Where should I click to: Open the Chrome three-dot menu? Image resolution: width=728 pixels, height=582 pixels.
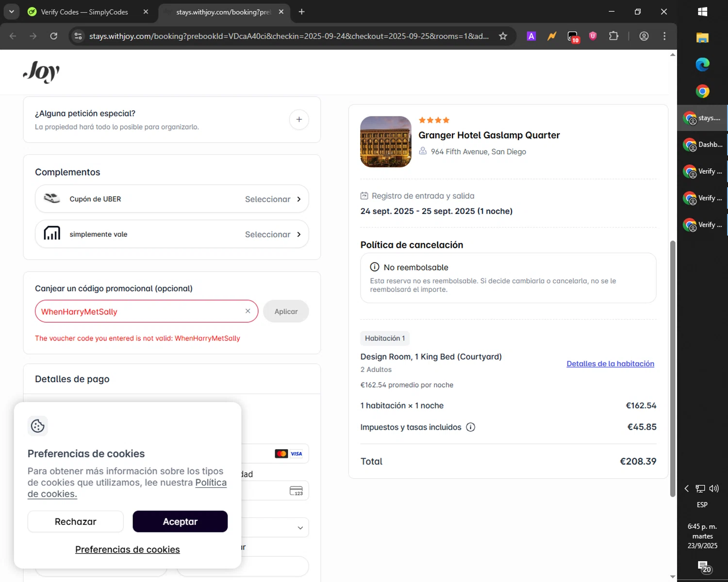tap(664, 36)
